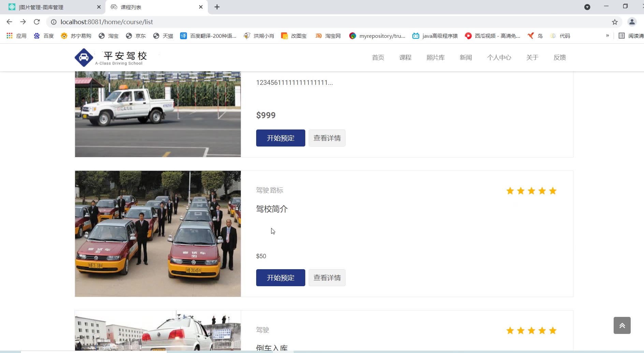This screenshot has width=644, height=353.
Task: Click the browser back arrow
Action: click(9, 22)
